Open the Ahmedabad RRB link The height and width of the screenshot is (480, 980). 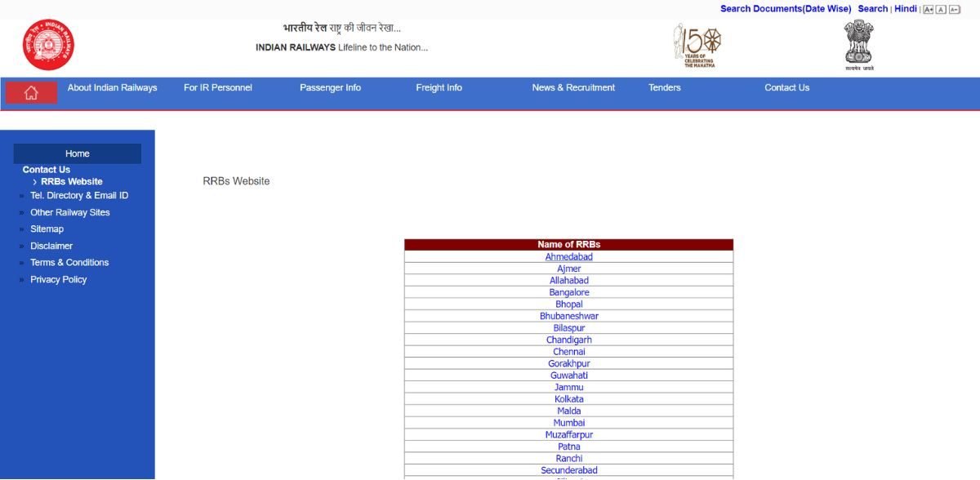[x=569, y=257]
